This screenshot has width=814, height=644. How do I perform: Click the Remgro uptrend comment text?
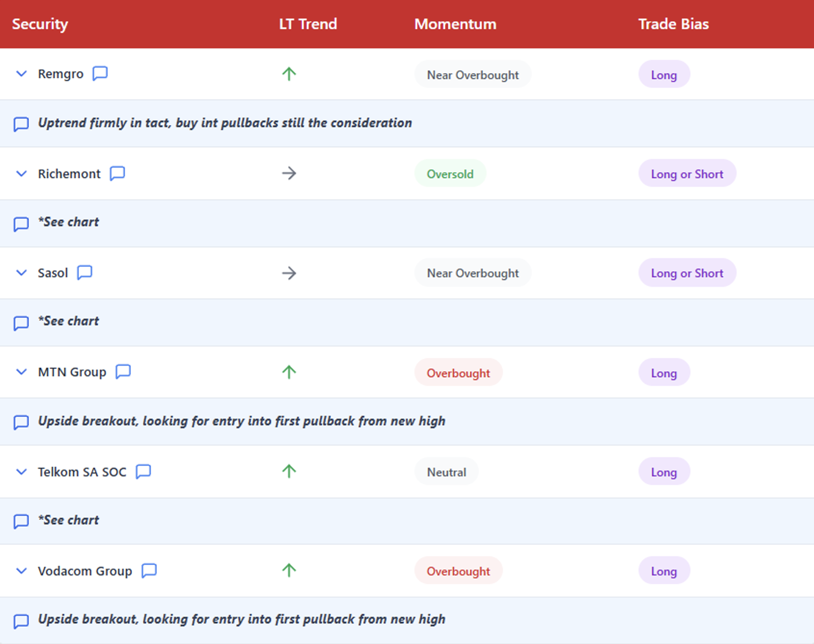point(225,123)
